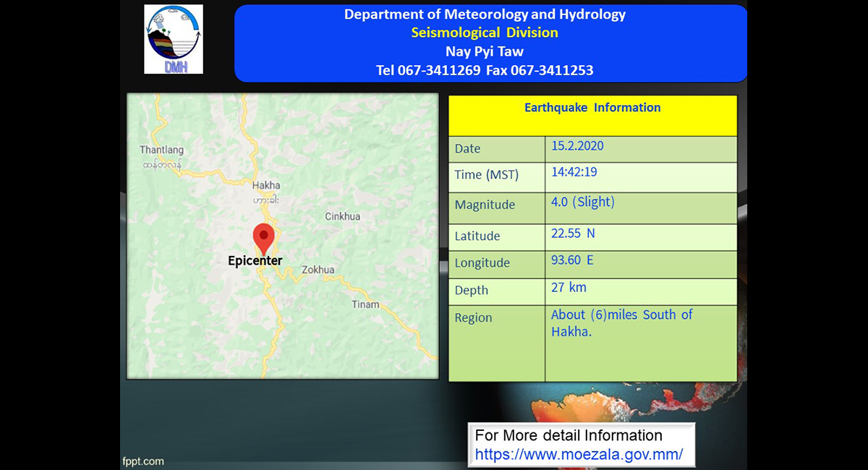Image resolution: width=868 pixels, height=470 pixels.
Task: Click the 'Depth' row label
Action: coord(472,291)
